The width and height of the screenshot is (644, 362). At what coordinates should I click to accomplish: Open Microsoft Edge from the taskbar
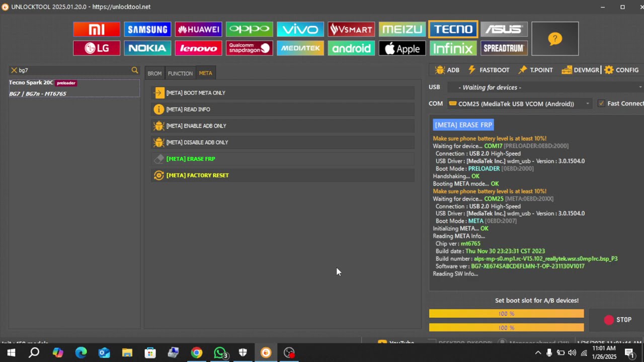tap(80, 353)
